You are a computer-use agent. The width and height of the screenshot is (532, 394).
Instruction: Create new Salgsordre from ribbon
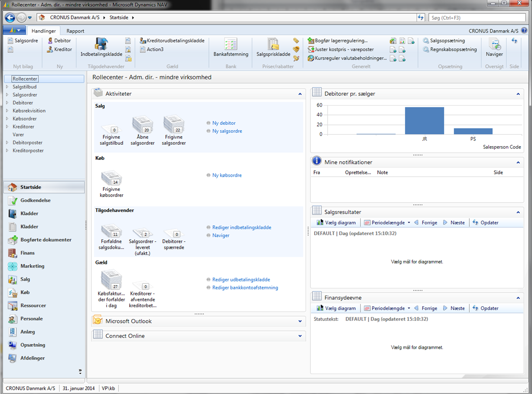23,41
